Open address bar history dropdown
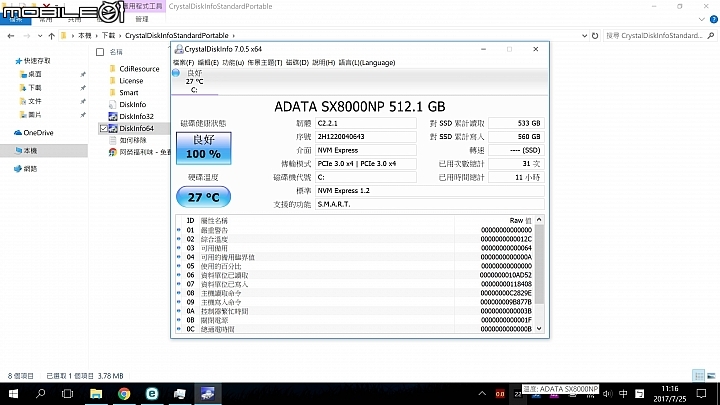 point(584,35)
